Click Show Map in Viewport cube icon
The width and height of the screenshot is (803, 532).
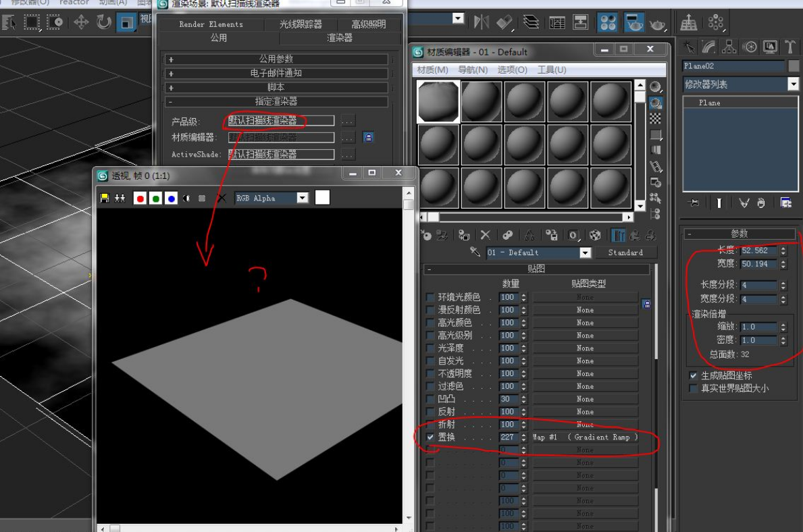click(595, 235)
